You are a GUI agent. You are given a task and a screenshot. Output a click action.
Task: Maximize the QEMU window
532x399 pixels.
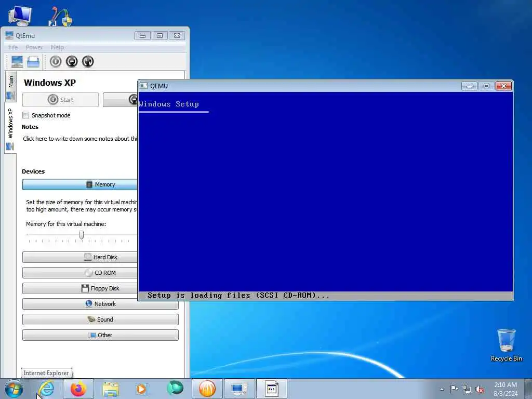coord(486,86)
